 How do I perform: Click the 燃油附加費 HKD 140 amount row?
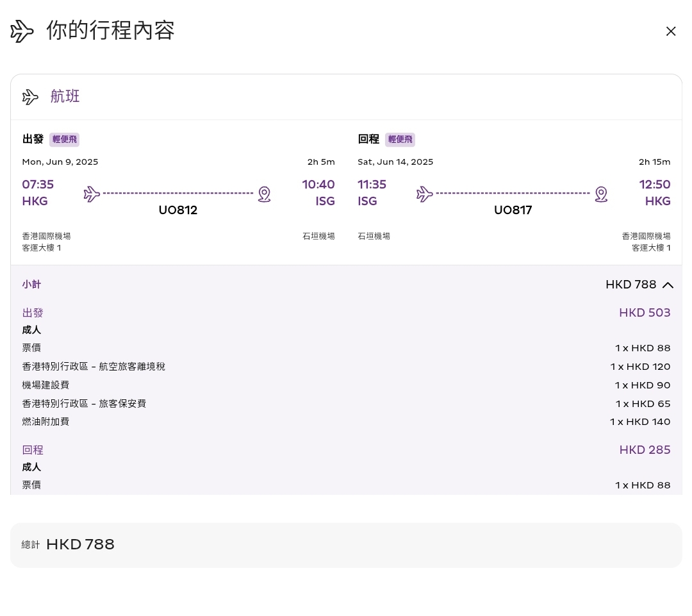coord(639,422)
